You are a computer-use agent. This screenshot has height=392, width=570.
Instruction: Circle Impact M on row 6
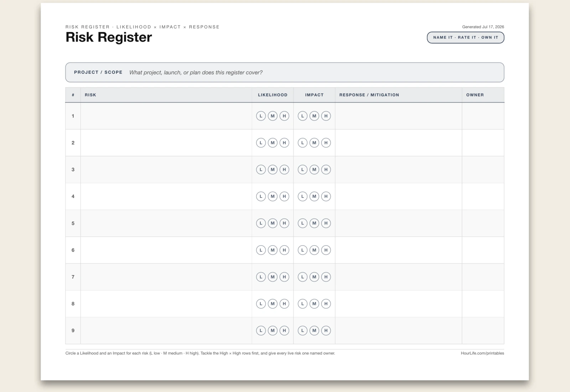[x=314, y=250]
